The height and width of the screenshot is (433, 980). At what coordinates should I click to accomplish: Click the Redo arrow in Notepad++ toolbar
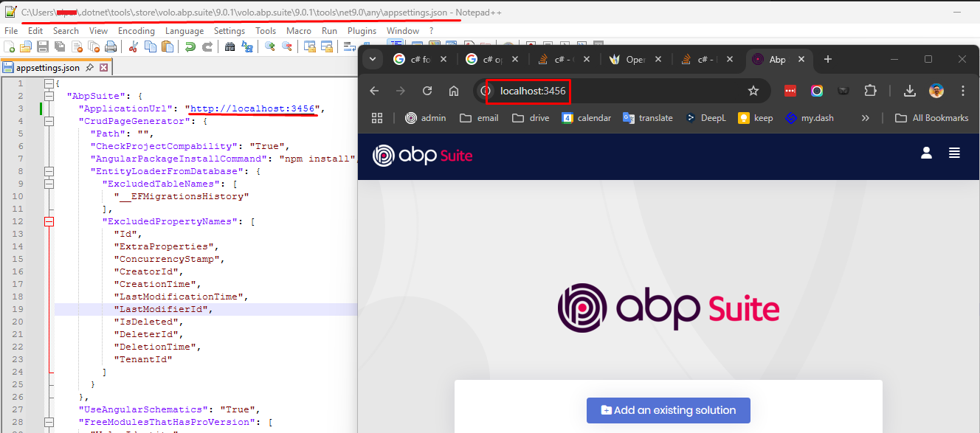[x=207, y=46]
